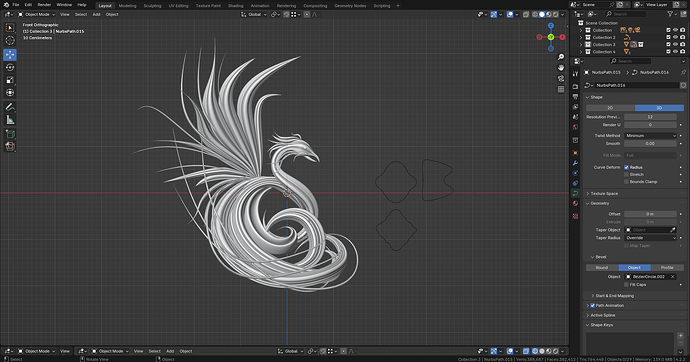Screen dimensions: 690x362
Task: Click the viewport zoom magnifier icon
Action: coord(561,57)
